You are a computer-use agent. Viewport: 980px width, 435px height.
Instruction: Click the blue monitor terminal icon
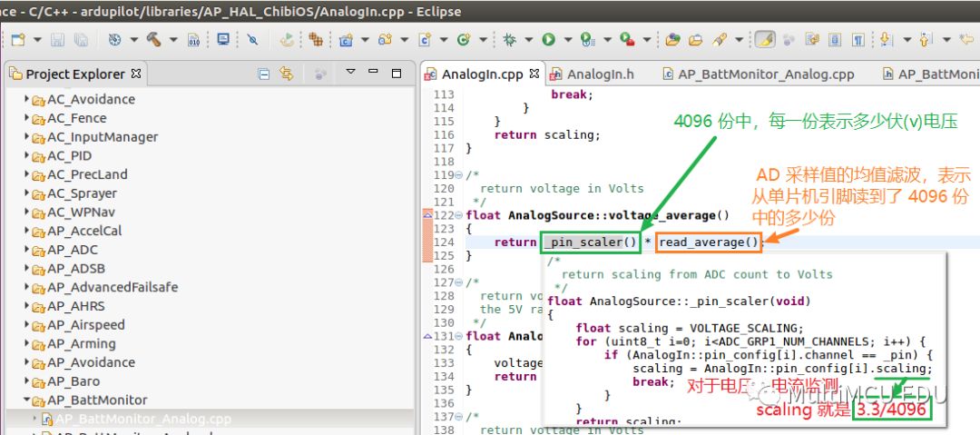pyautogui.click(x=223, y=39)
